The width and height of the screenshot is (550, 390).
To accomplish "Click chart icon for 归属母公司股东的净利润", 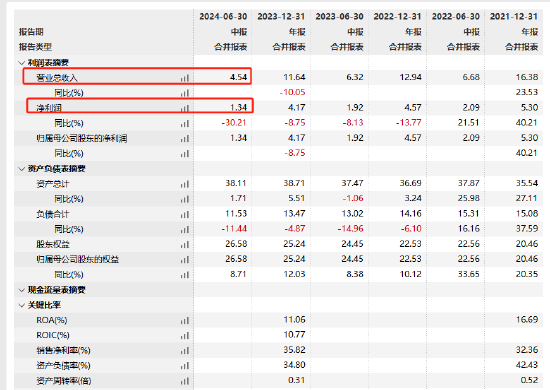I will tap(185, 139).
